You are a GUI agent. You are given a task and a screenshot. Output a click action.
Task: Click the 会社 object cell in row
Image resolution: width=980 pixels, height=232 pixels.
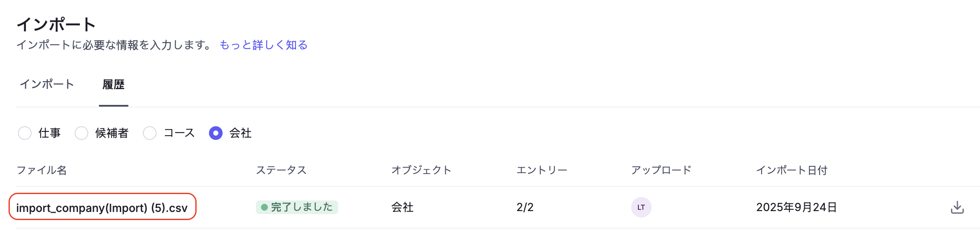402,207
